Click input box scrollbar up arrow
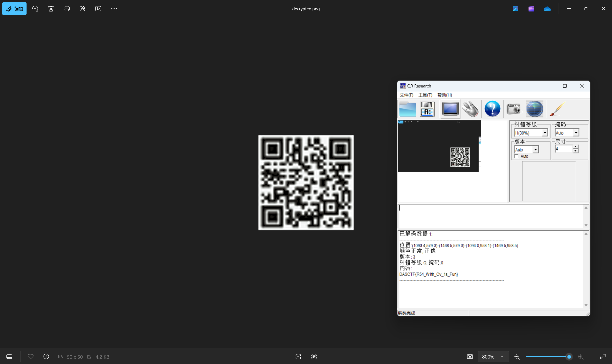The height and width of the screenshot is (364, 612). (586, 208)
